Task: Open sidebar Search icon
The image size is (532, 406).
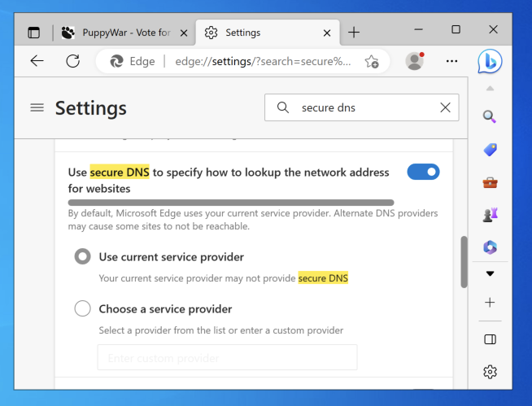Action: click(490, 116)
